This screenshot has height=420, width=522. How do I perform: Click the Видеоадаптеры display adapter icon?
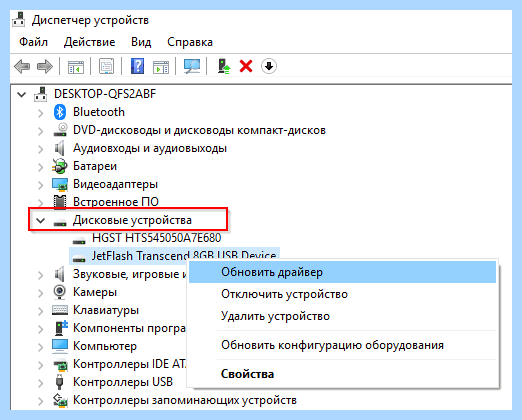coord(60,184)
